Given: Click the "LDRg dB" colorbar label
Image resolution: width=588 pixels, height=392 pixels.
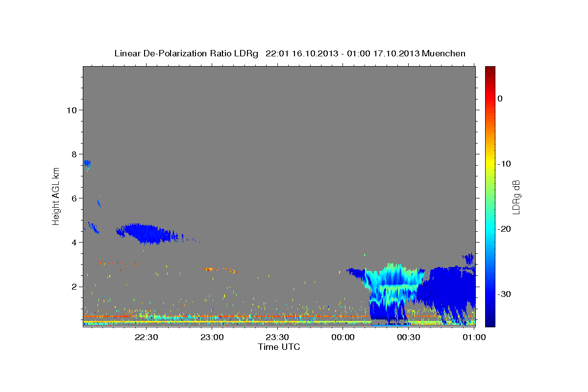Looking at the screenshot, I should tap(515, 197).
